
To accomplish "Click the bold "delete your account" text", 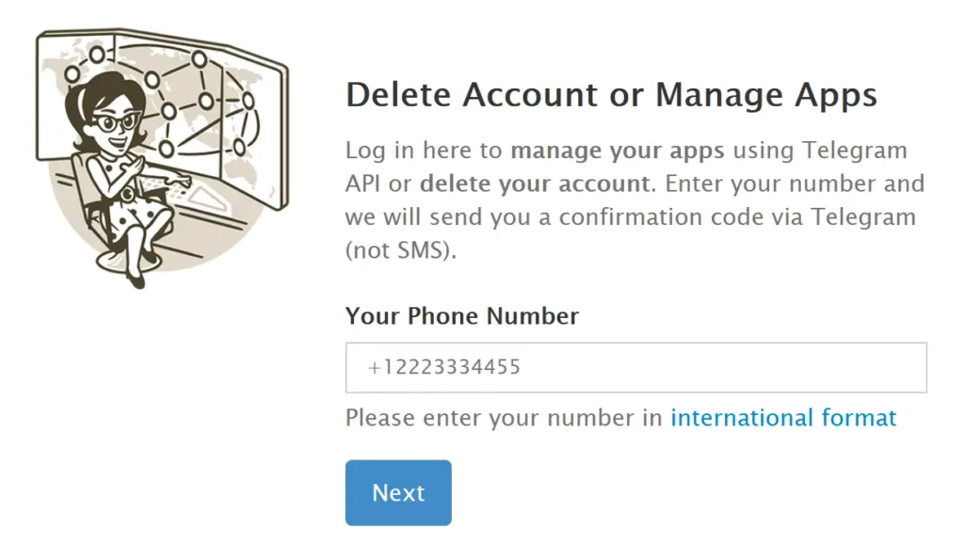I will point(535,183).
